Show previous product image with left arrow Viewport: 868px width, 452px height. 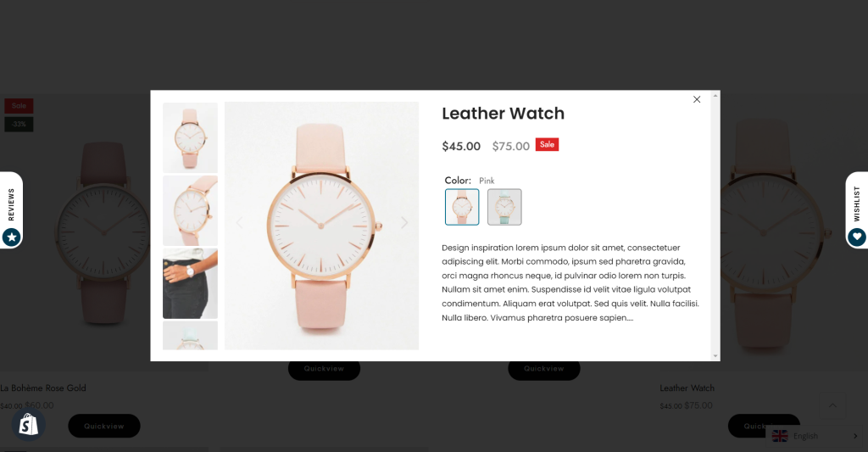pyautogui.click(x=239, y=223)
